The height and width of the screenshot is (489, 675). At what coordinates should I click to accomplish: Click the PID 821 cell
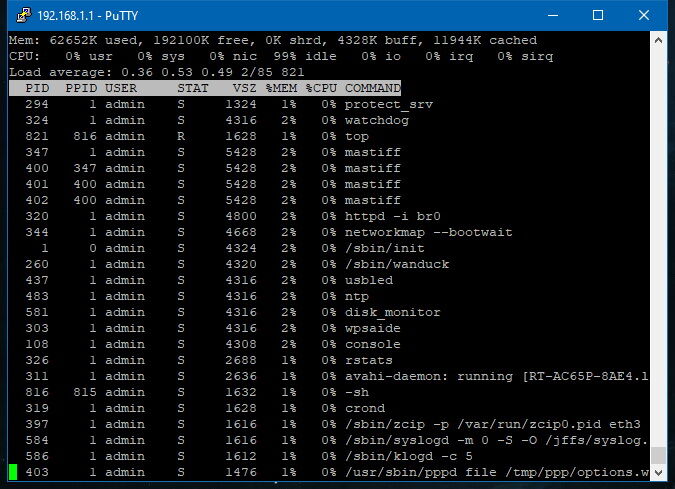click(x=37, y=136)
